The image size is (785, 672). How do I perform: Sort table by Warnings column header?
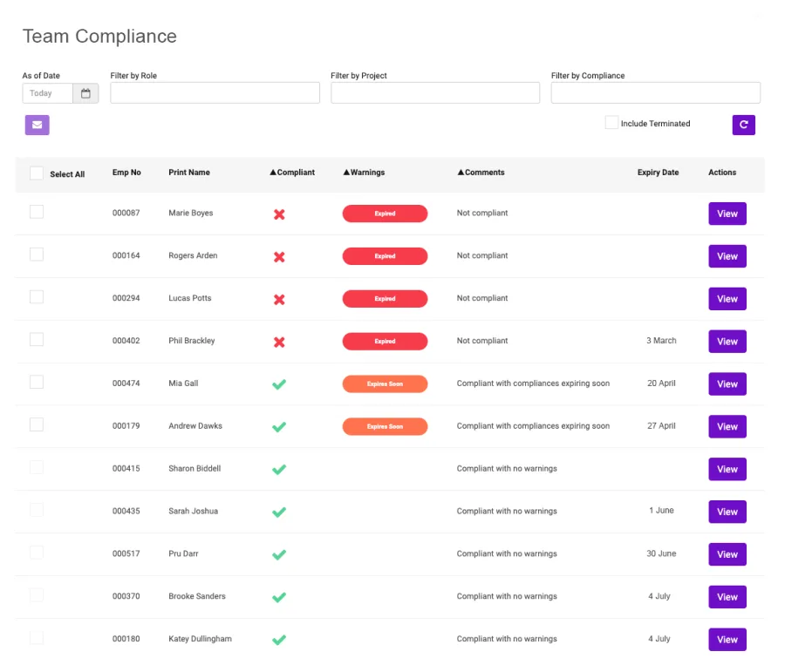364,173
